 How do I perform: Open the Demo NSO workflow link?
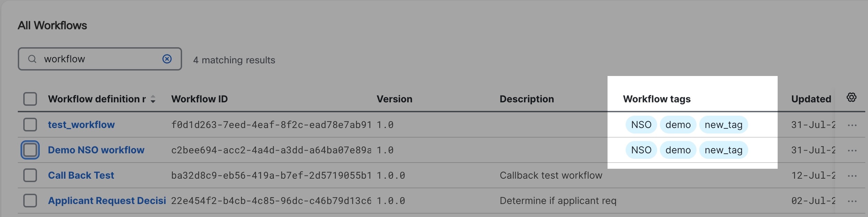(x=96, y=150)
